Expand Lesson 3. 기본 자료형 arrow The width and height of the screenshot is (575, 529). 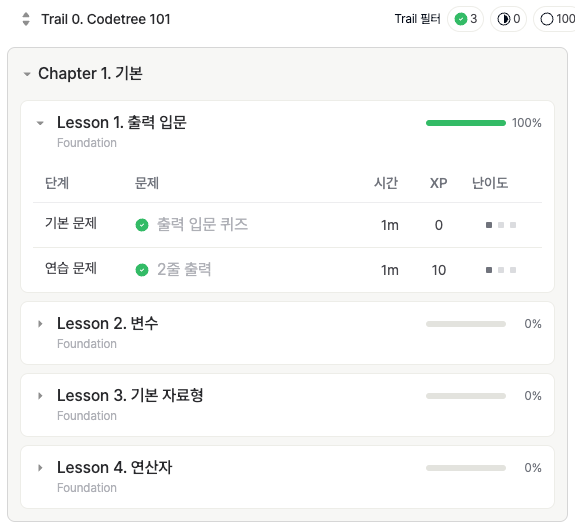click(x=40, y=396)
